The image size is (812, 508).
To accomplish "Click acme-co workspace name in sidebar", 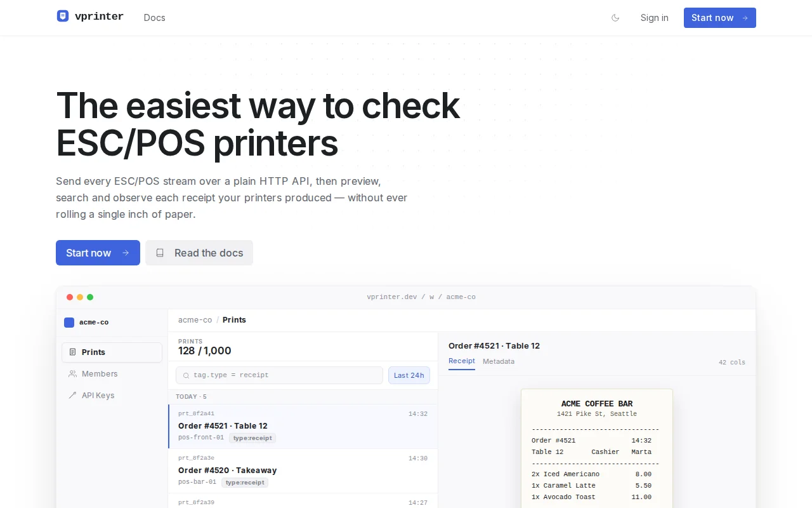I will 94,323.
